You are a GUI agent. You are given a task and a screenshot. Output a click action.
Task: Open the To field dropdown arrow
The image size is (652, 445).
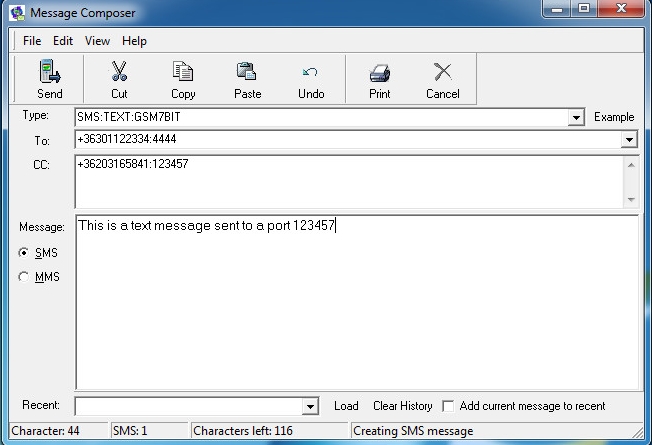click(x=629, y=141)
